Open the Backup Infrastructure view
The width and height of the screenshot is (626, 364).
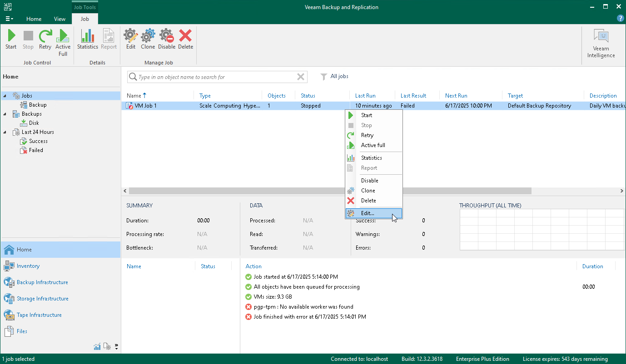(60, 282)
